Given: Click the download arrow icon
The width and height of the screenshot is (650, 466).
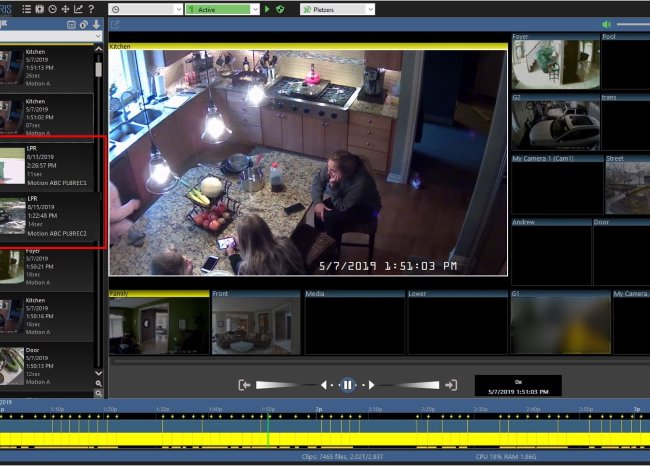Looking at the screenshot, I should (97, 24).
